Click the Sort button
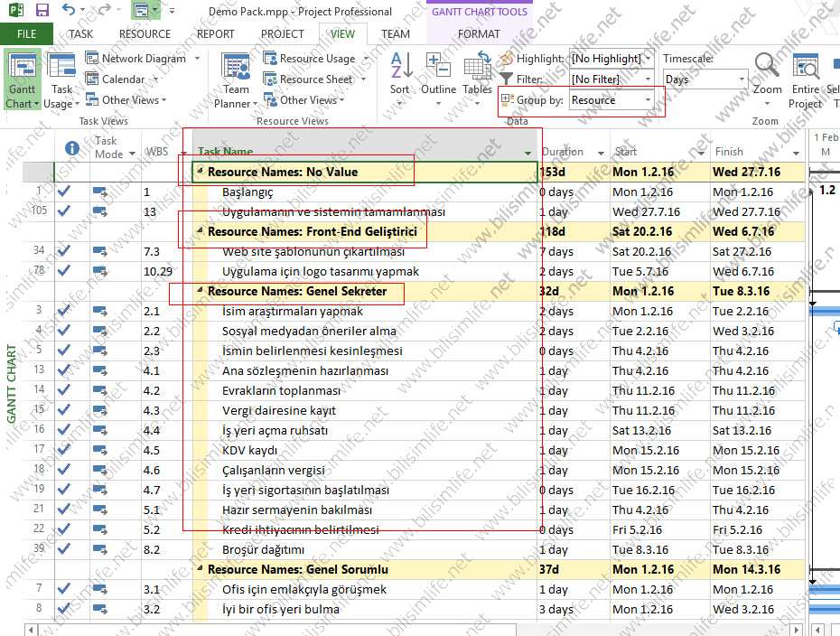Screen dimensions: 840x636 [399, 79]
